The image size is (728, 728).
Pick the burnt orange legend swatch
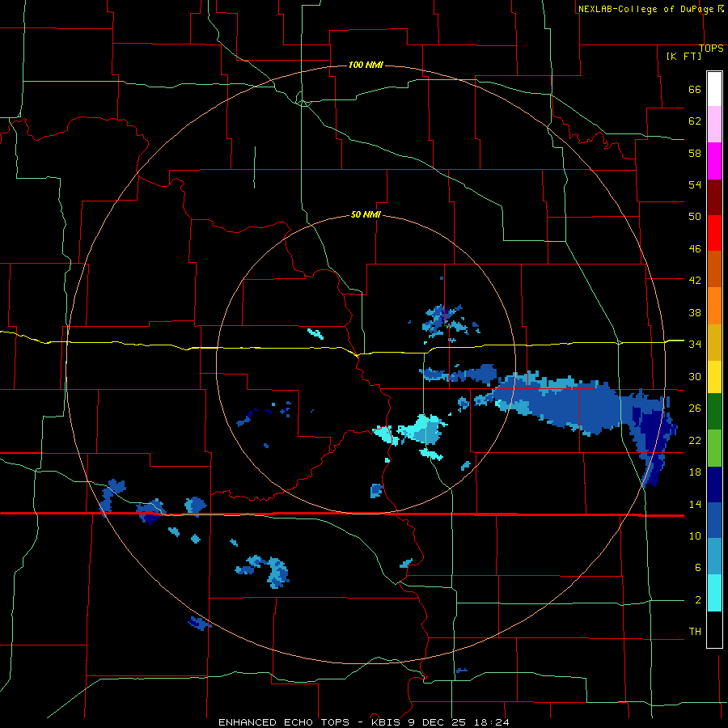coord(714,269)
